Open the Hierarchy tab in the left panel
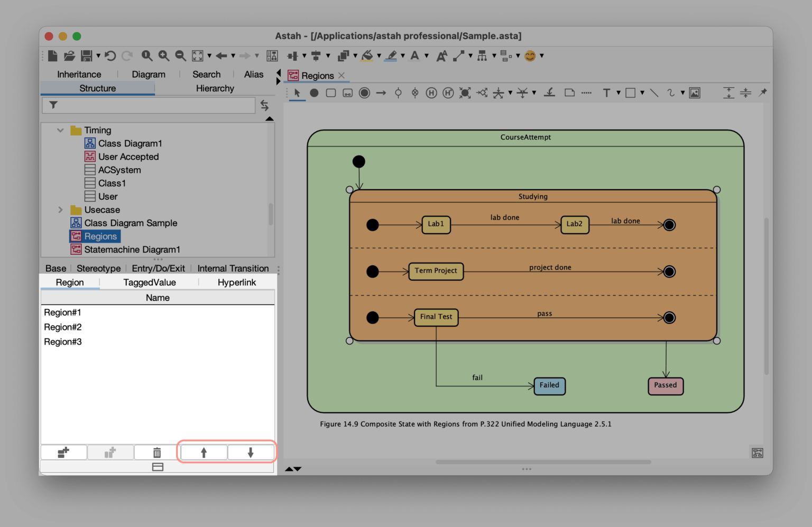812x527 pixels. click(215, 88)
